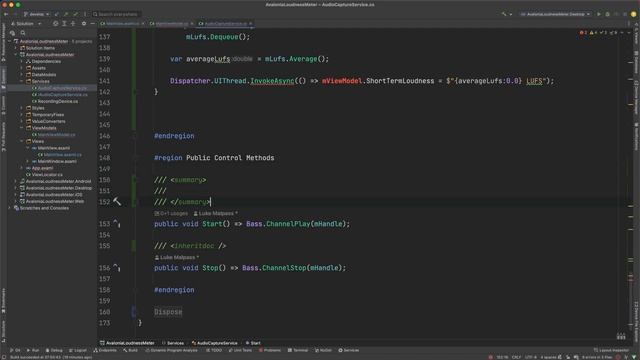
Task: Click Start in bottom breadcrumb
Action: pyautogui.click(x=253, y=343)
